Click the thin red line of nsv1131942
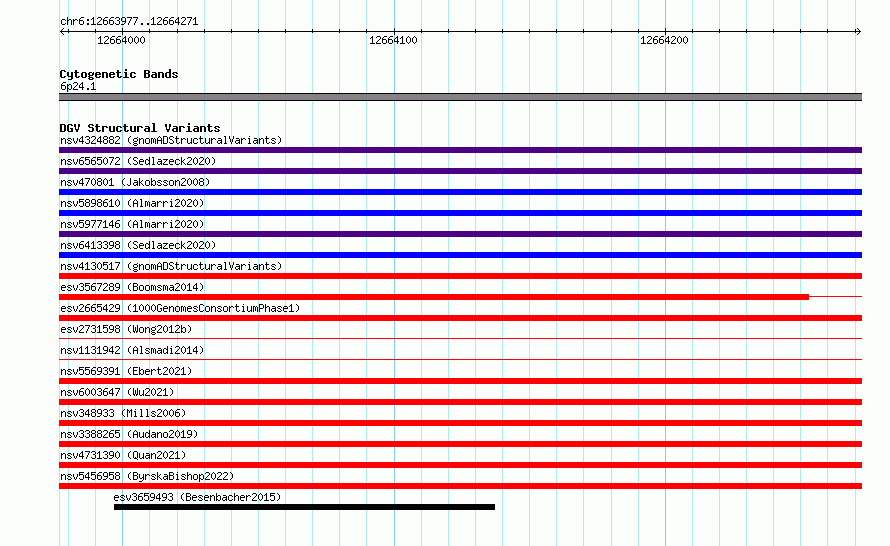890x546 pixels. [x=460, y=360]
